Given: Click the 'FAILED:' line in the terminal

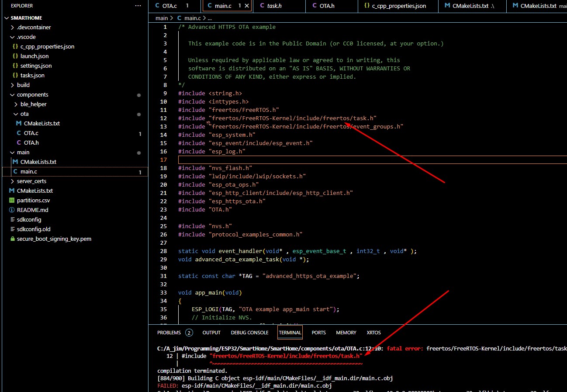Looking at the screenshot, I should click(x=244, y=386).
